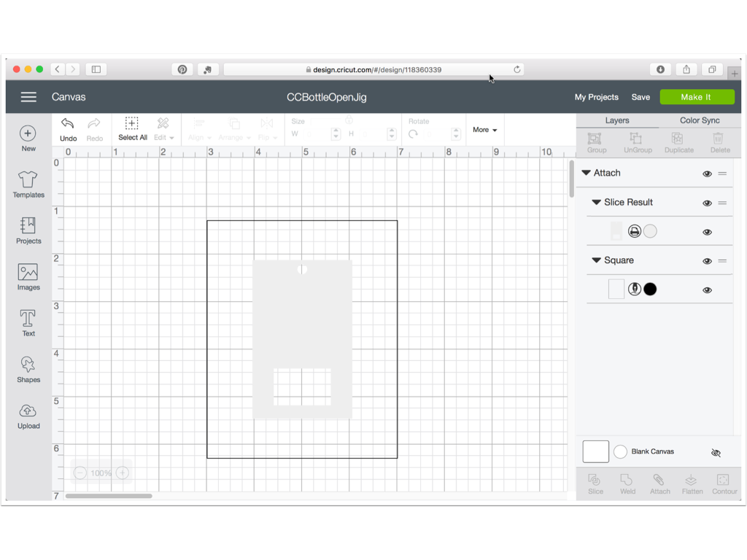Toggle visibility of the Attach group

click(x=707, y=174)
